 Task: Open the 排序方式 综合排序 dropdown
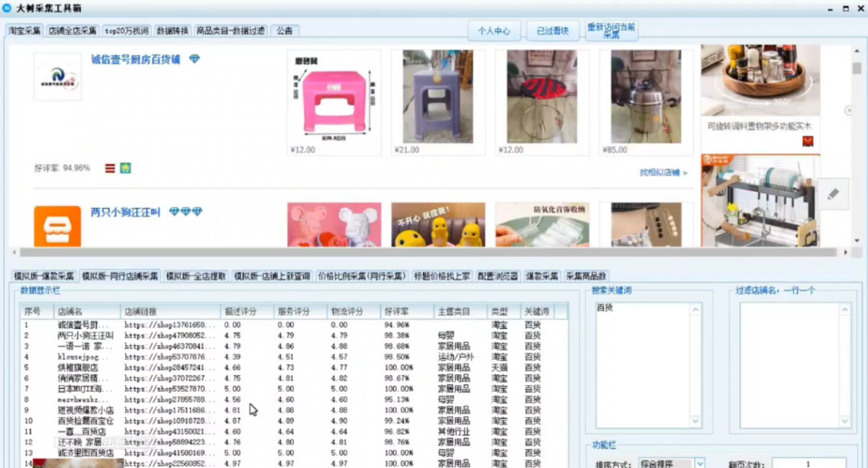click(699, 463)
